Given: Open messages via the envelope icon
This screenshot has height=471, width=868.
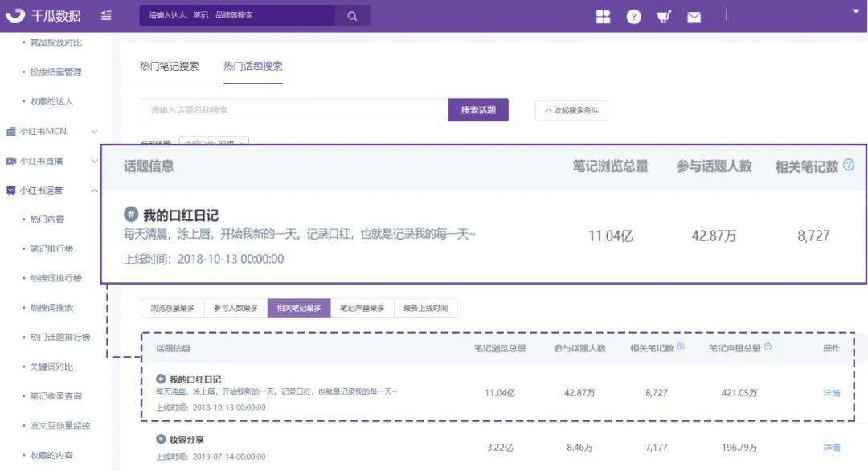Looking at the screenshot, I should (x=694, y=16).
